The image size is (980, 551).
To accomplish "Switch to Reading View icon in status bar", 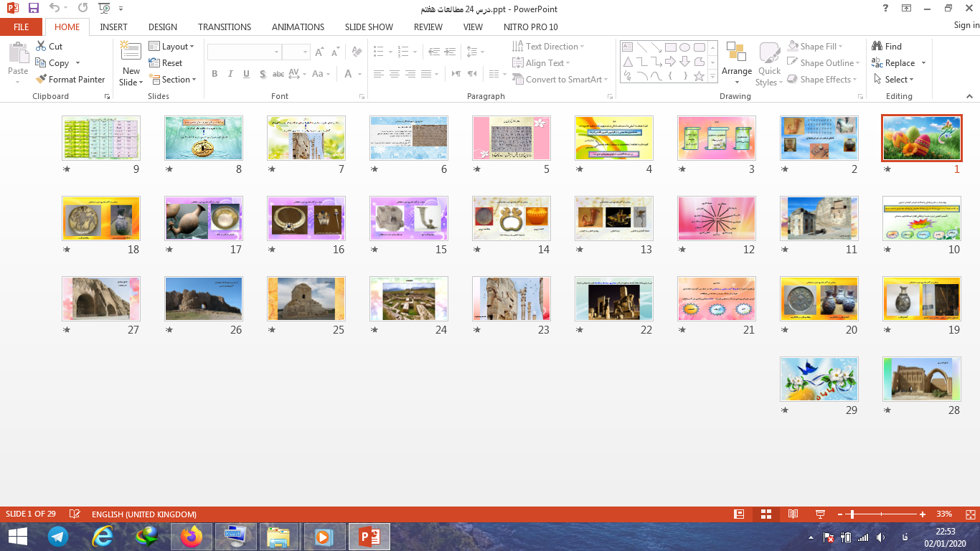I will 793,514.
